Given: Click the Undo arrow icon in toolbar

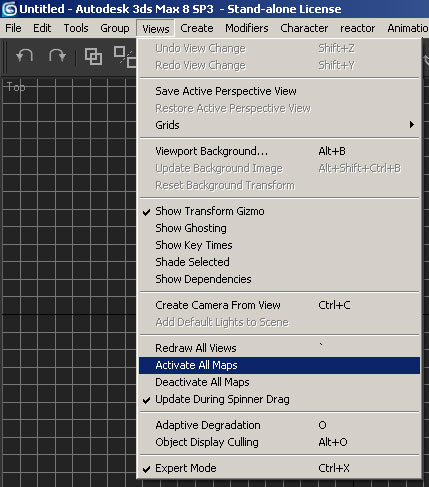Looking at the screenshot, I should tap(25, 56).
